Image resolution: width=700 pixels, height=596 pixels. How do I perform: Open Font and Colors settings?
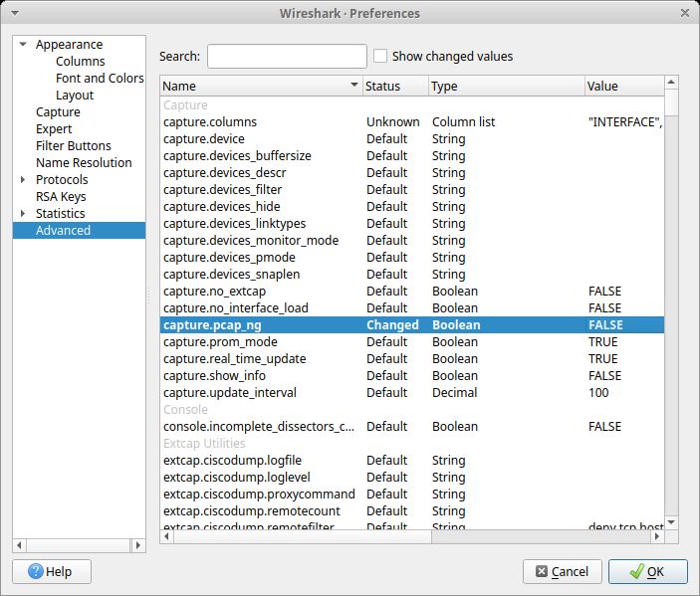click(100, 78)
